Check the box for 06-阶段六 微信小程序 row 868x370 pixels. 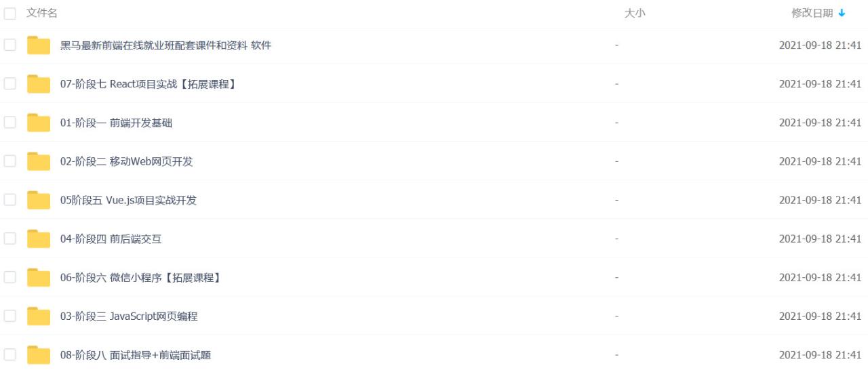pos(9,277)
